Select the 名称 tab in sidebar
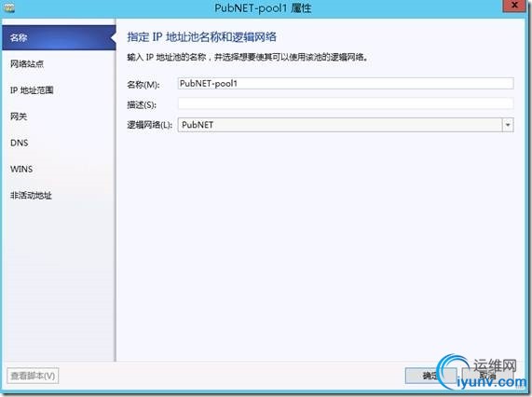The width and height of the screenshot is (532, 397). (59, 37)
